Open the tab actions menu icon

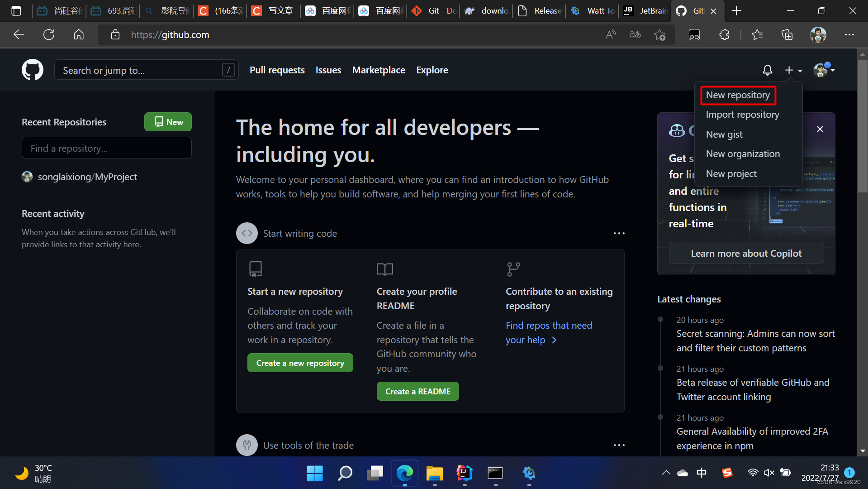16,11
